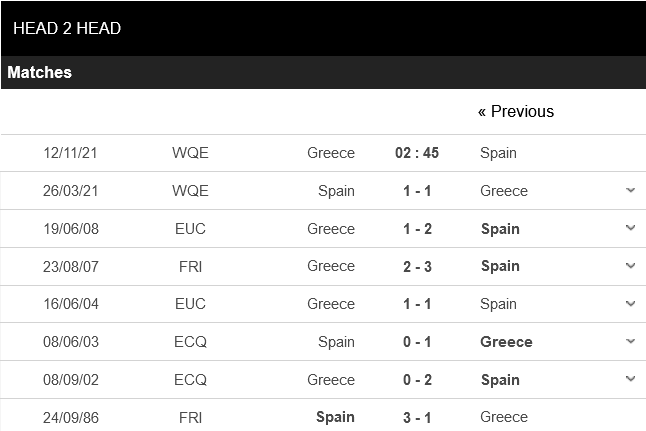The width and height of the screenshot is (646, 431).
Task: Click the « Previous link
Action: pos(515,111)
